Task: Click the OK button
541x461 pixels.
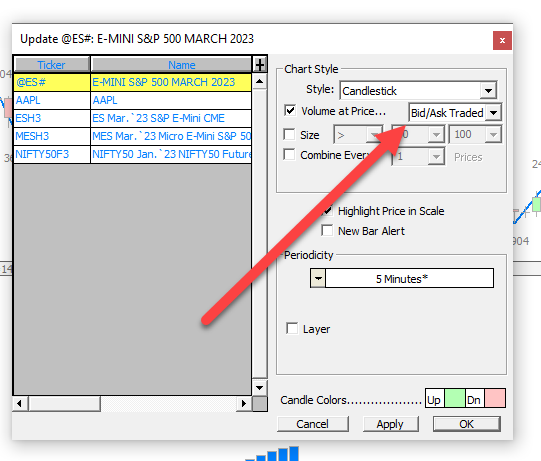Action: [466, 424]
